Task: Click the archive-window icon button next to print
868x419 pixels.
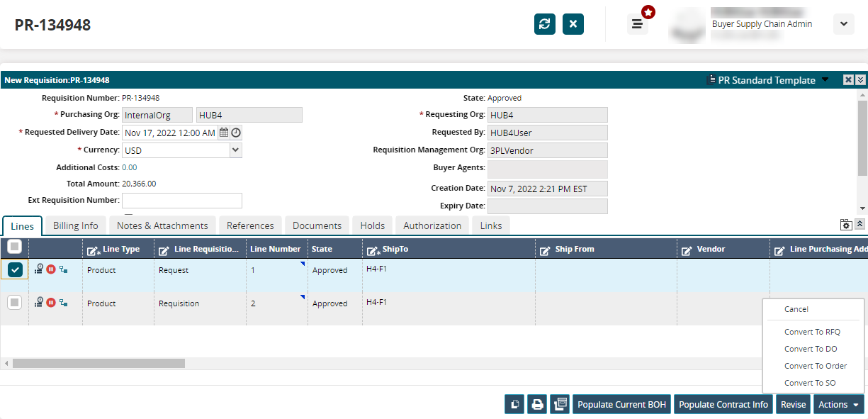Action: tap(560, 404)
